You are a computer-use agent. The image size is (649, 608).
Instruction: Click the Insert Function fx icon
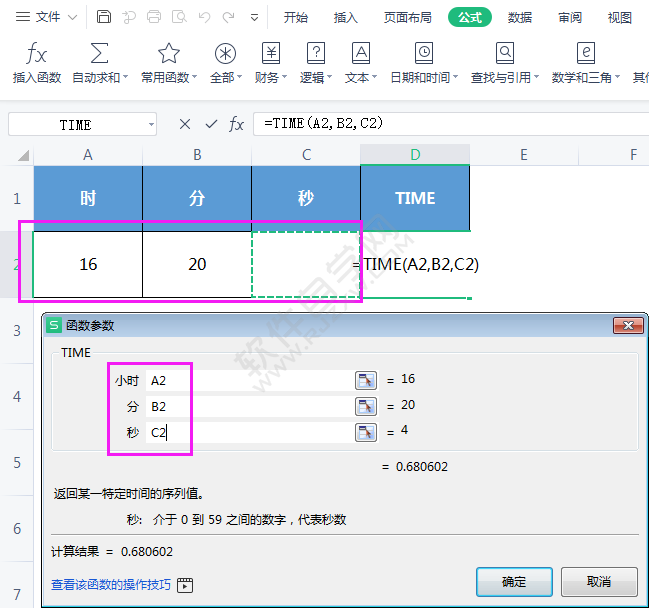point(36,53)
